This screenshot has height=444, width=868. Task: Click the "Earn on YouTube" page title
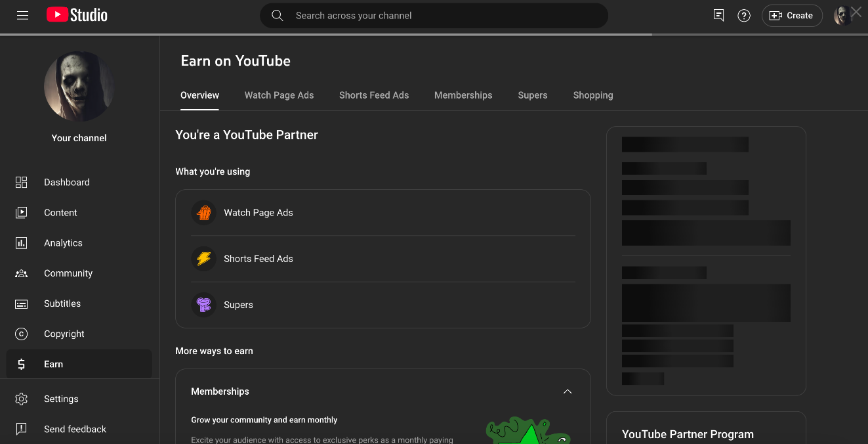[x=236, y=61]
